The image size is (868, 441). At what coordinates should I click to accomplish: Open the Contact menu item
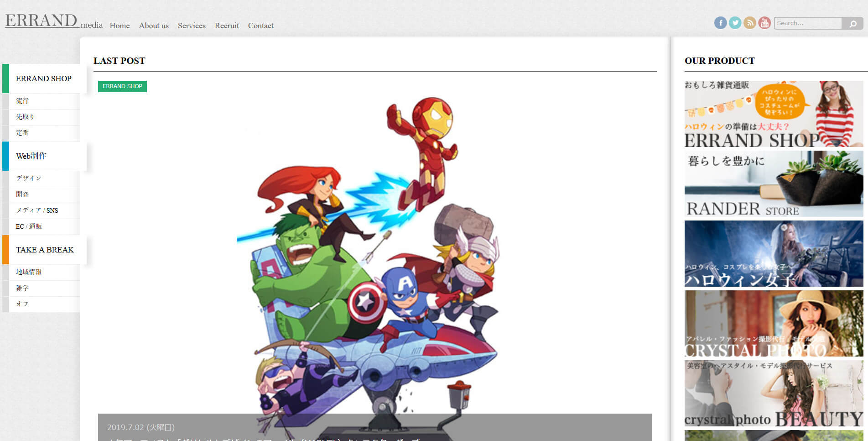[x=261, y=26]
